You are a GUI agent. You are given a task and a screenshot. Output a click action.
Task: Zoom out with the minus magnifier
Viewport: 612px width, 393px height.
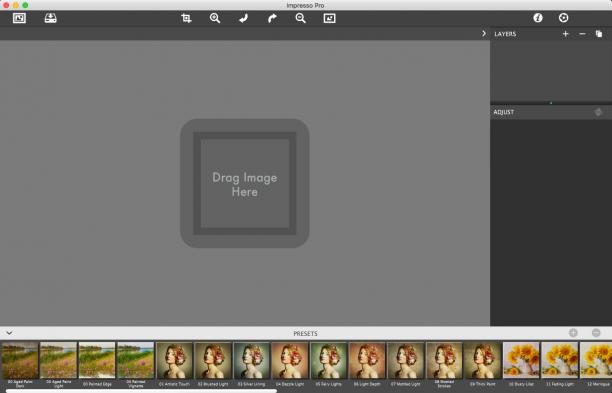point(301,18)
